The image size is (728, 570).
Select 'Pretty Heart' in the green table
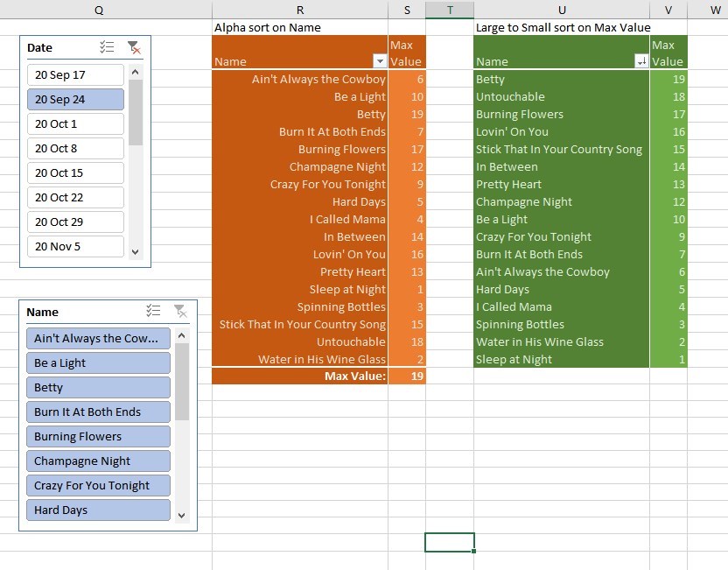tap(562, 185)
